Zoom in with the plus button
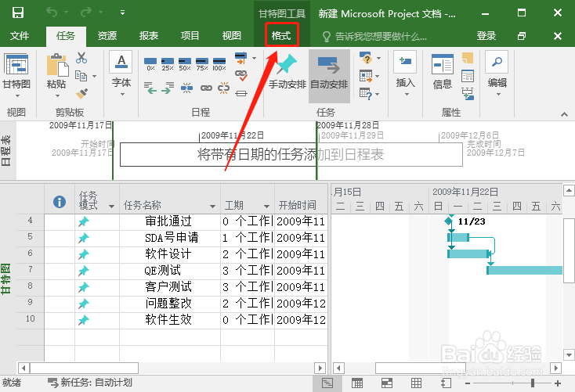Viewport: 575px width, 392px height. 558,383
